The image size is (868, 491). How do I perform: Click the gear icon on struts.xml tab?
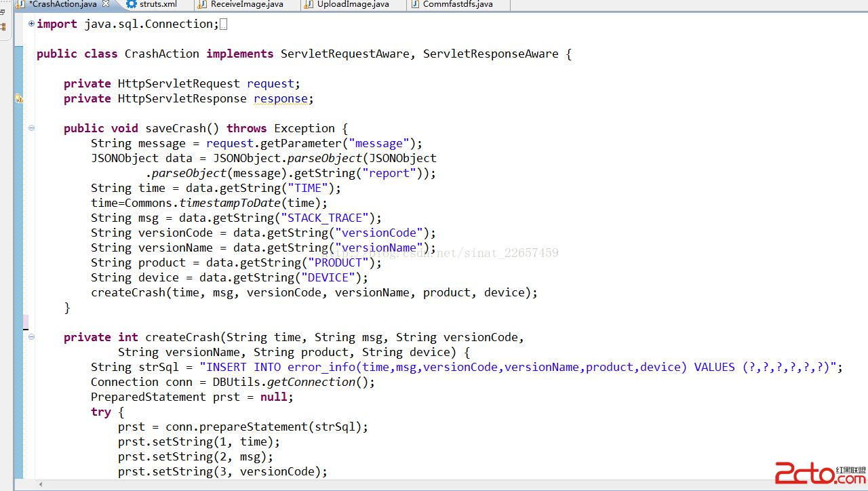pos(132,4)
